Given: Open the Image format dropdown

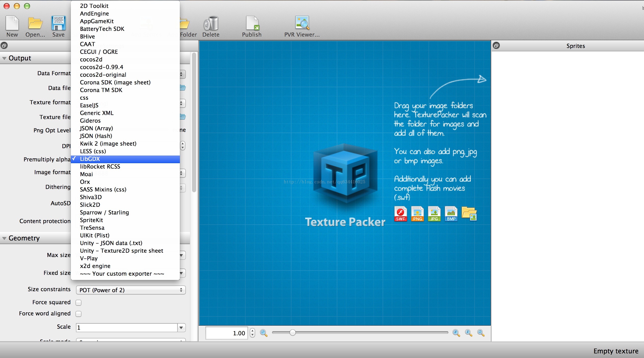Looking at the screenshot, I should (182, 173).
